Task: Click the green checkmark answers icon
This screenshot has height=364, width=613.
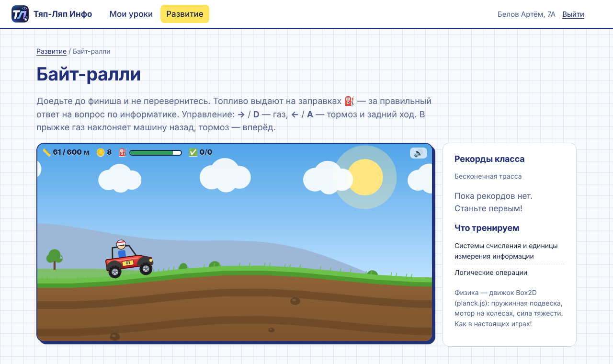Action: tap(193, 152)
